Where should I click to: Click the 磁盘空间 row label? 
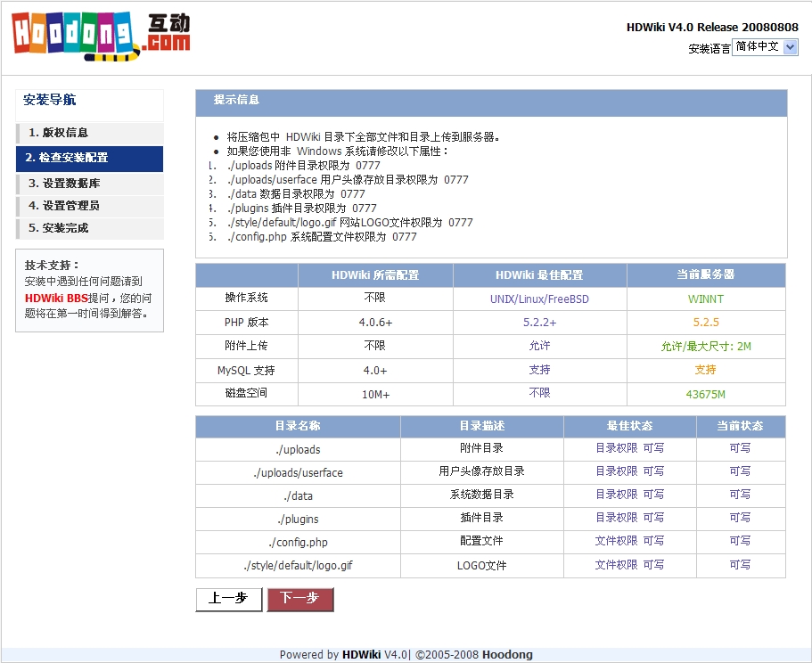[x=247, y=393]
